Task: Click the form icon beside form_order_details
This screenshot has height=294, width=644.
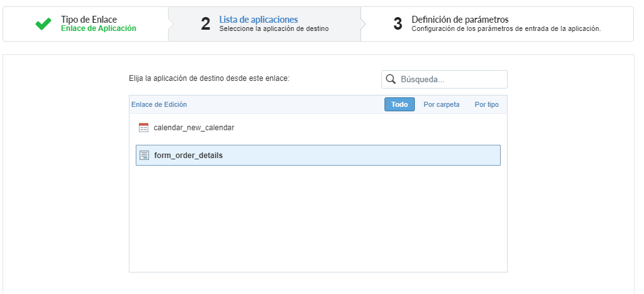Action: [144, 156]
